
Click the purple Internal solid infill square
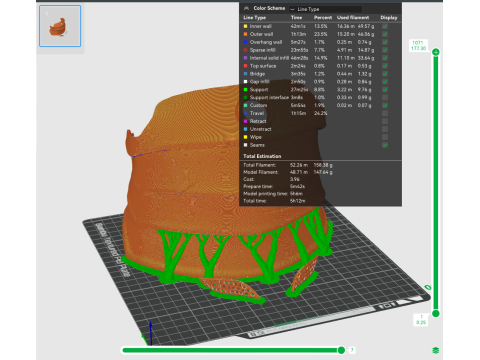[246, 58]
